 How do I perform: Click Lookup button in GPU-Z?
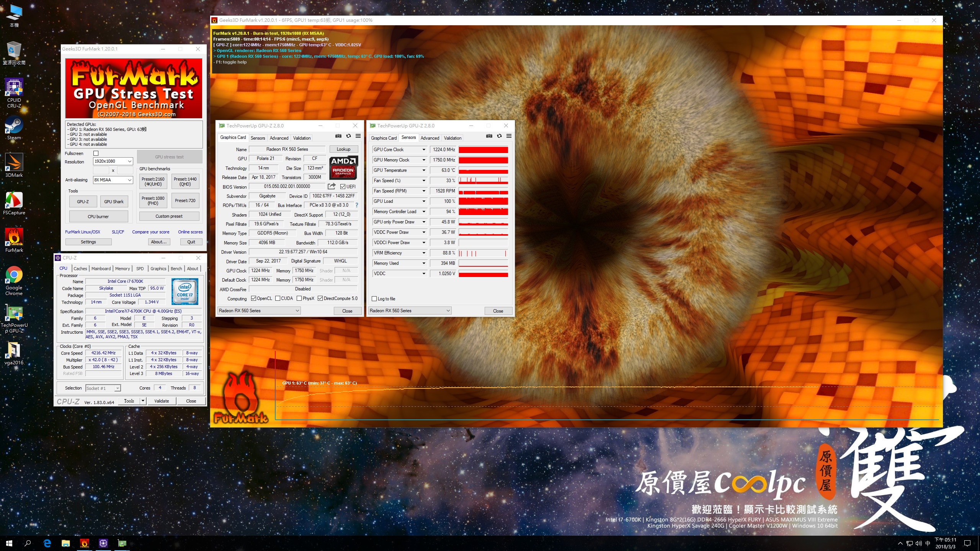343,149
